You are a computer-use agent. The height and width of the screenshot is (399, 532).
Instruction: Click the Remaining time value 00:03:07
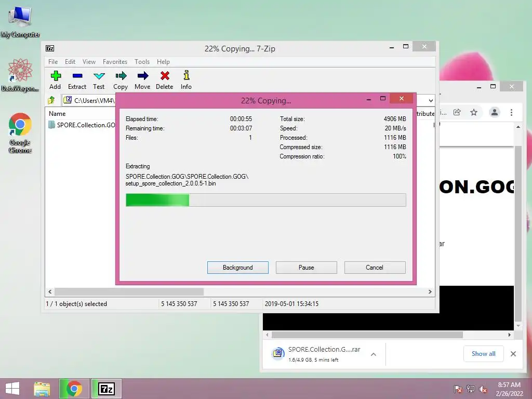coord(241,128)
